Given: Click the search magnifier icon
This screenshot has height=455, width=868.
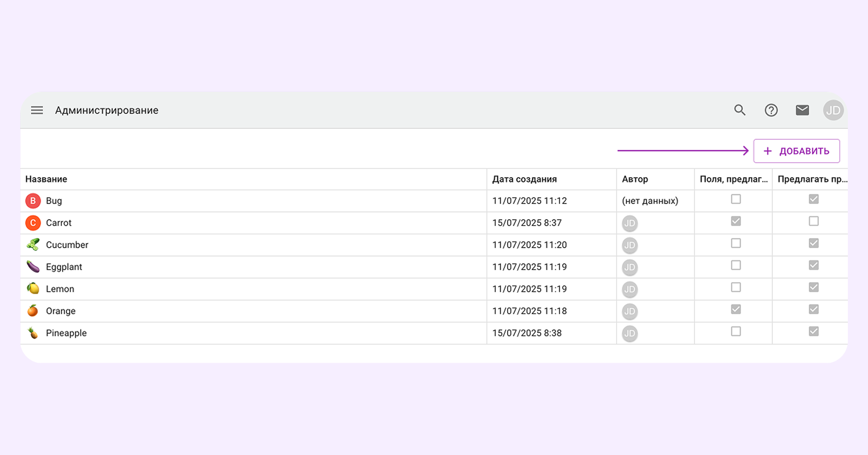Looking at the screenshot, I should pos(740,110).
